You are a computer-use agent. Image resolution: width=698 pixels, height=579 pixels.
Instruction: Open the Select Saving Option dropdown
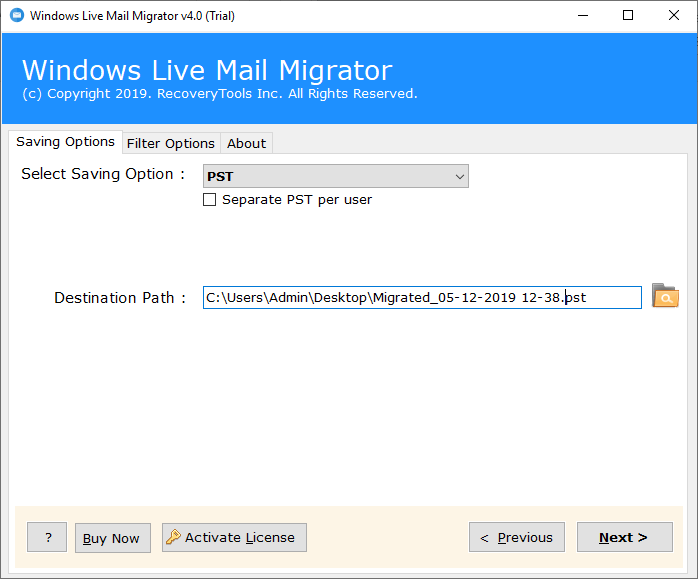[336, 176]
